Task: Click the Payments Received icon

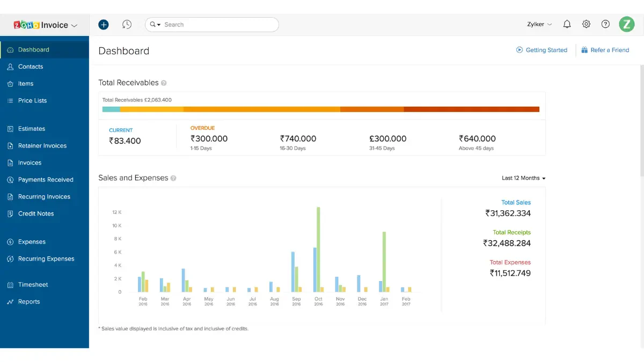Action: click(x=10, y=180)
